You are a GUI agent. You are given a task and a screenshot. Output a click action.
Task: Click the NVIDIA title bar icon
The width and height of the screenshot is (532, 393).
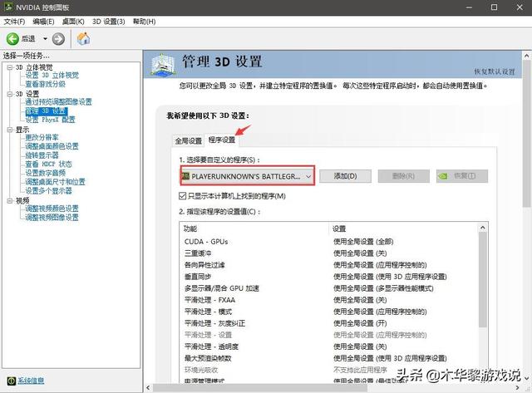pyautogui.click(x=8, y=7)
